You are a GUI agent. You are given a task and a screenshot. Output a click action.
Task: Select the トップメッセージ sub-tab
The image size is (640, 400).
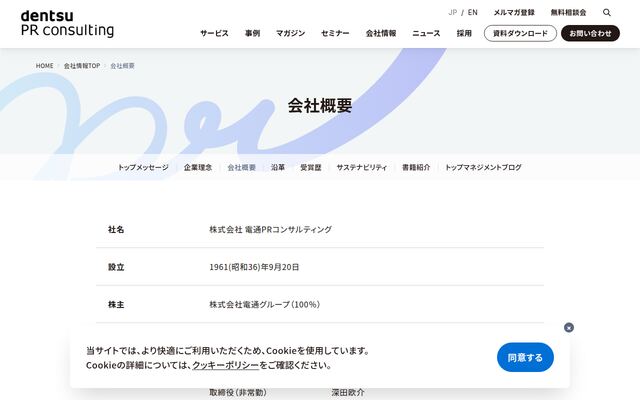pos(143,167)
